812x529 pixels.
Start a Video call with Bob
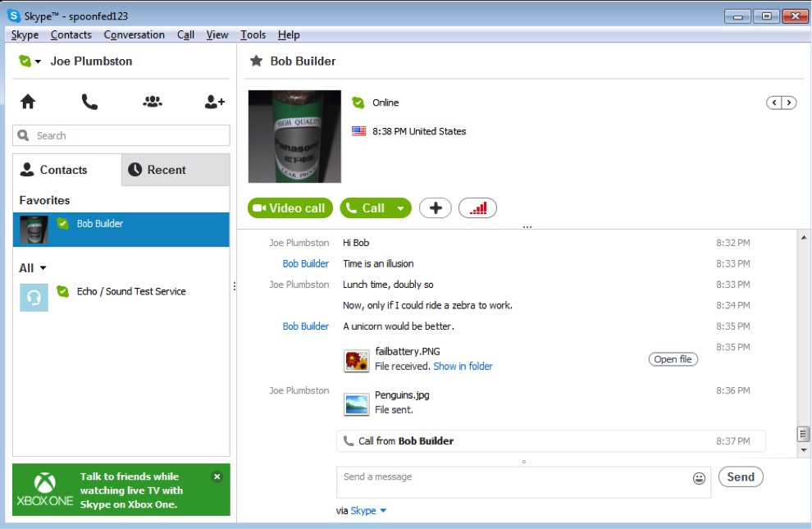(x=290, y=208)
